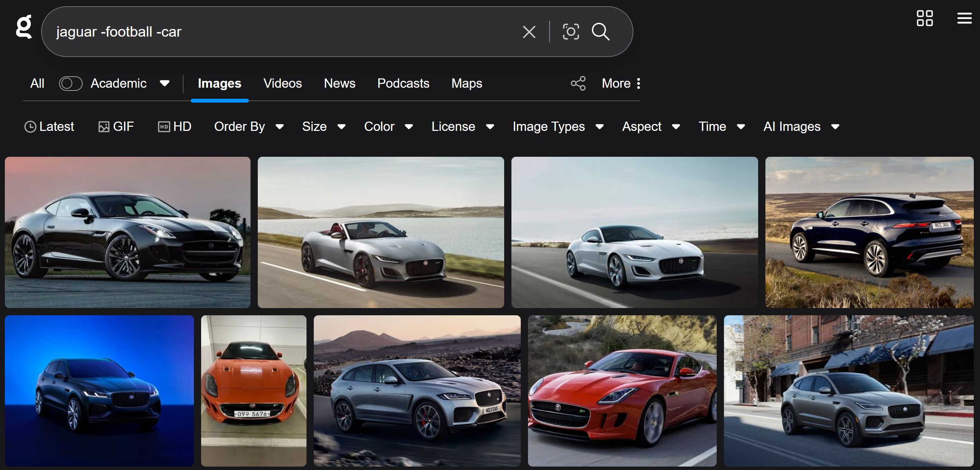Open the orange Jaguar thumbnail
This screenshot has width=980, height=470.
pos(253,391)
